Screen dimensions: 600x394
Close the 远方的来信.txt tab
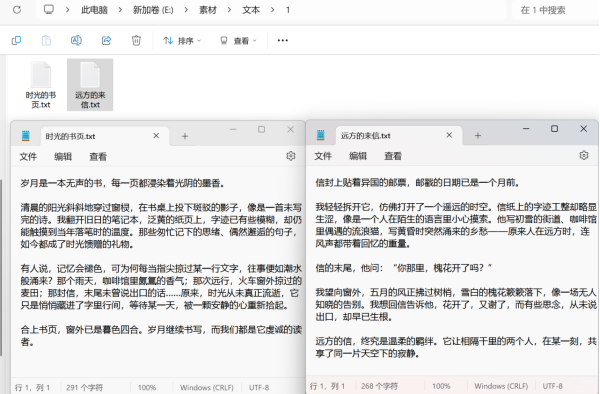[449, 135]
